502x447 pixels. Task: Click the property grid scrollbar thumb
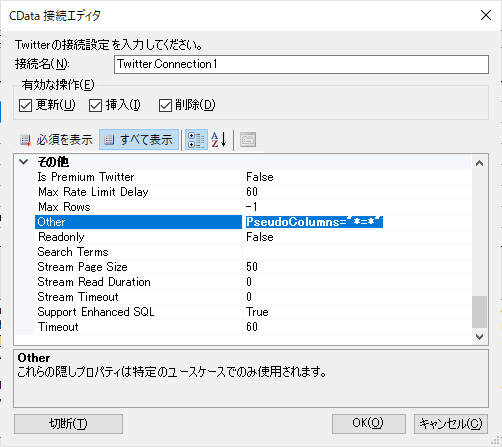(480, 312)
